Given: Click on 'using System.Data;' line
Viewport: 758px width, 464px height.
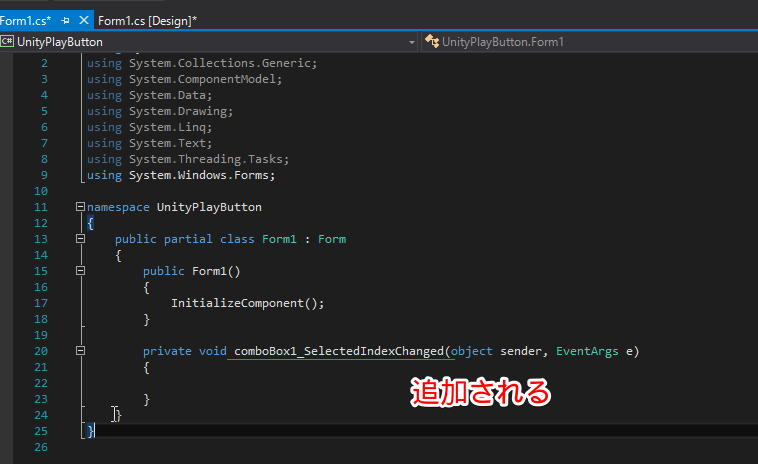Looking at the screenshot, I should coord(149,95).
